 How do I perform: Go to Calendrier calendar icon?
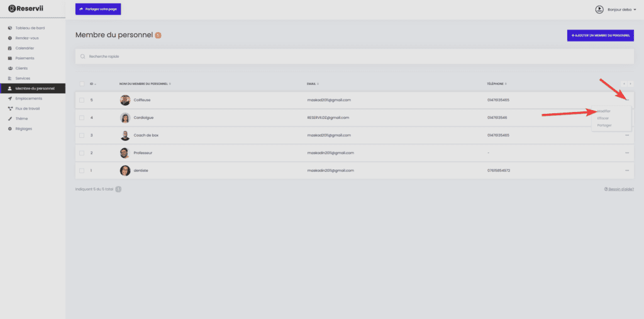click(x=10, y=48)
